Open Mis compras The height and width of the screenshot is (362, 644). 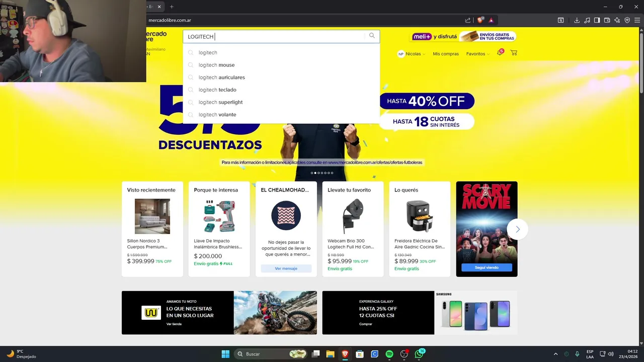(x=446, y=54)
